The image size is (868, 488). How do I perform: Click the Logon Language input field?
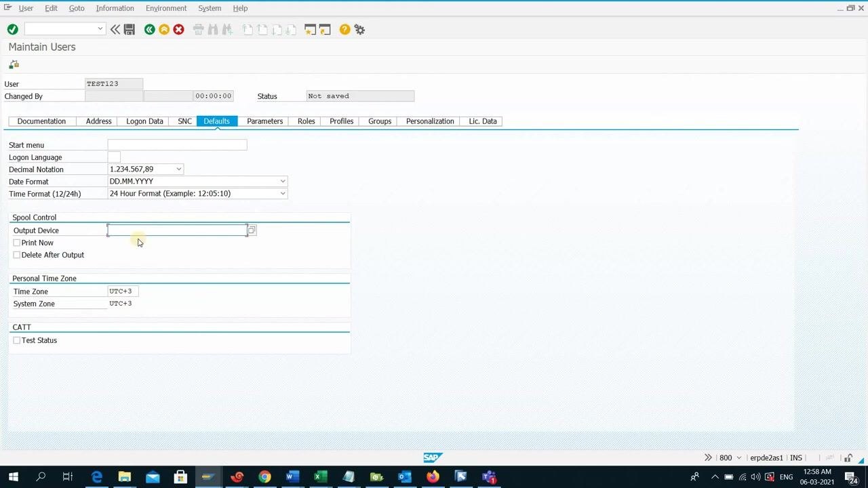click(114, 157)
